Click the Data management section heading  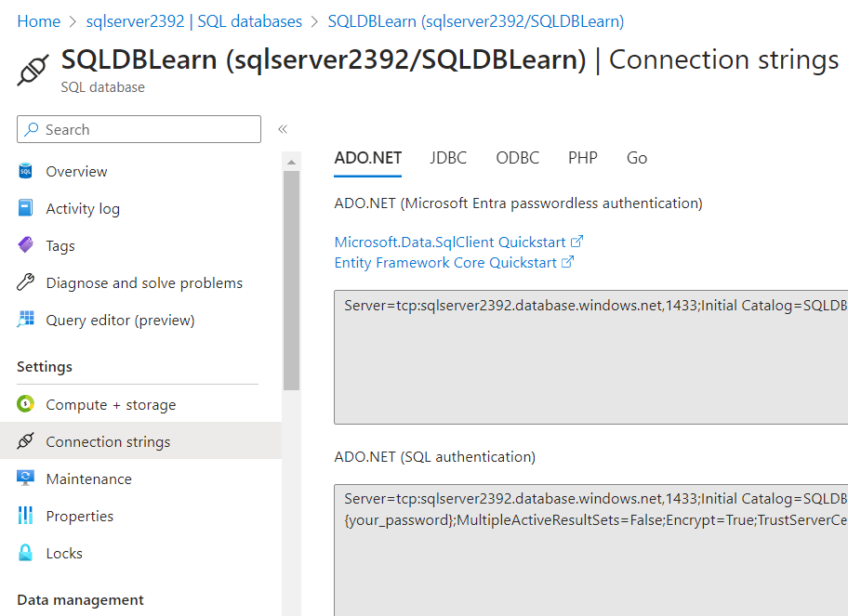tap(80, 600)
